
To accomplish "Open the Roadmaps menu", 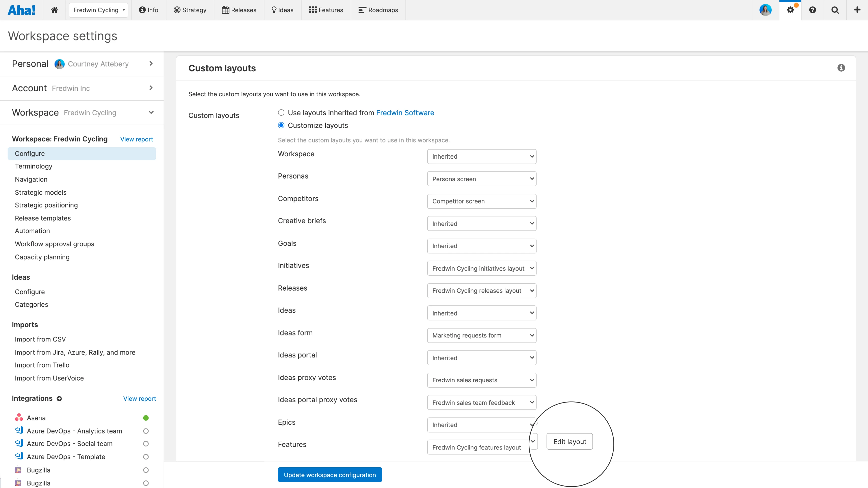I will point(378,10).
